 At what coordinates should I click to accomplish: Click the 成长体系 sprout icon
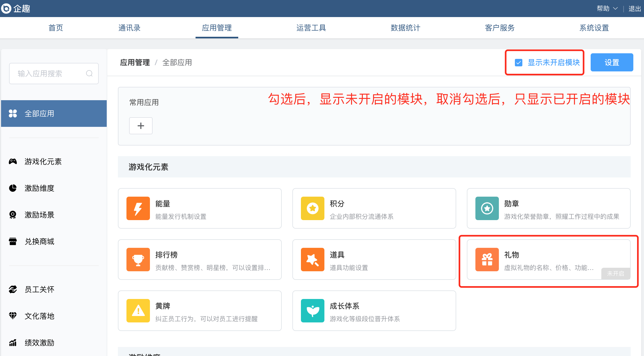coord(312,311)
